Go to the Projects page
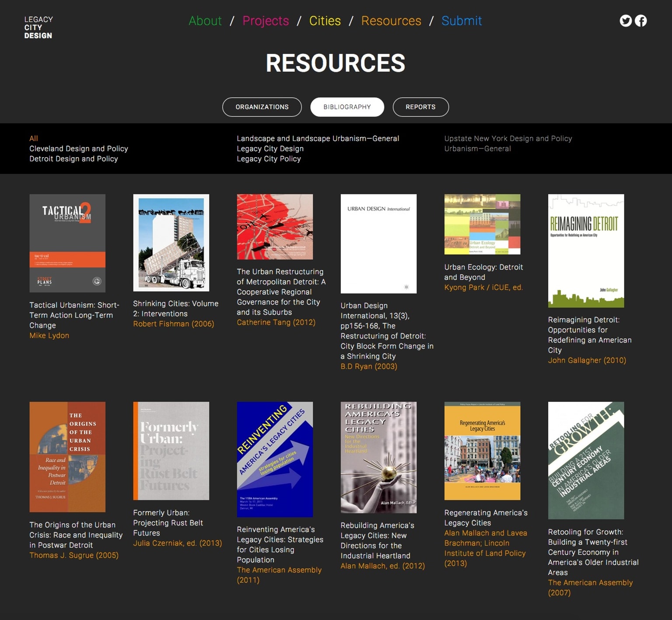The image size is (672, 620). pyautogui.click(x=266, y=21)
